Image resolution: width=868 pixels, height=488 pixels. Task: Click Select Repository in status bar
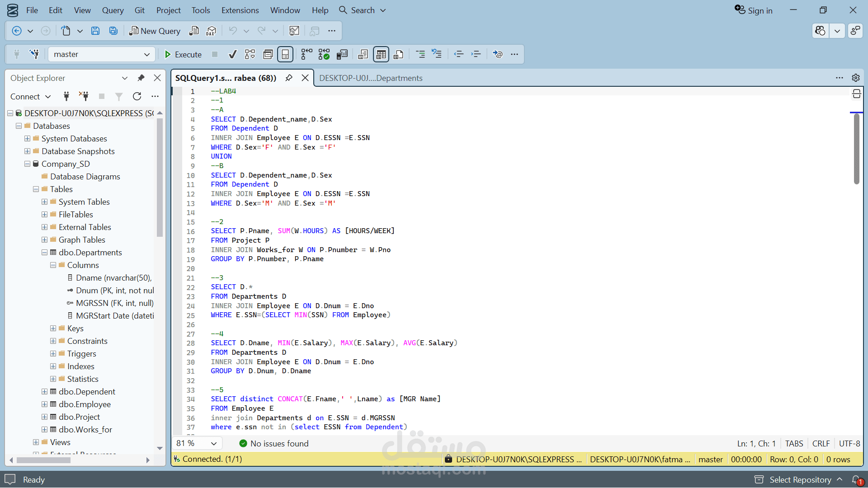(798, 479)
